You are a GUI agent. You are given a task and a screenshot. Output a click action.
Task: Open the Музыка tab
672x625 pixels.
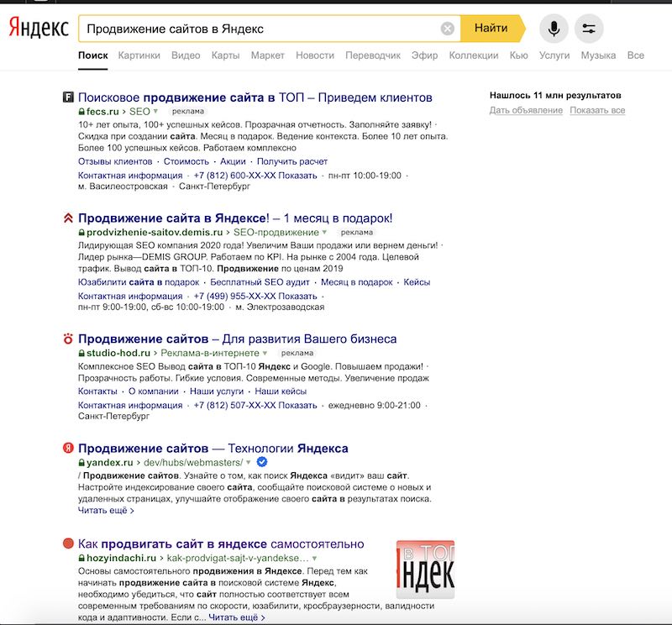coord(598,55)
